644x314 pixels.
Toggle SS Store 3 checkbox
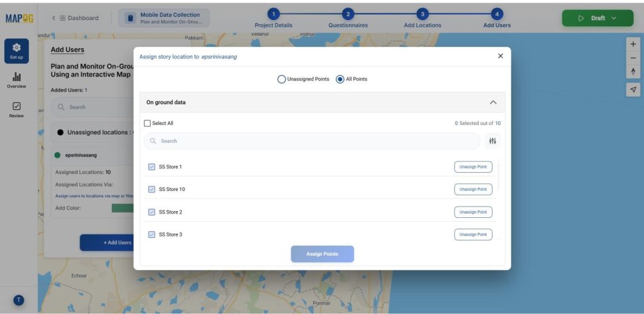click(x=152, y=234)
